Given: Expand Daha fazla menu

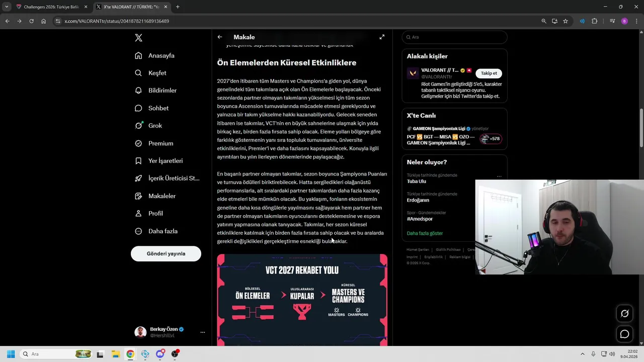Looking at the screenshot, I should click(156, 231).
